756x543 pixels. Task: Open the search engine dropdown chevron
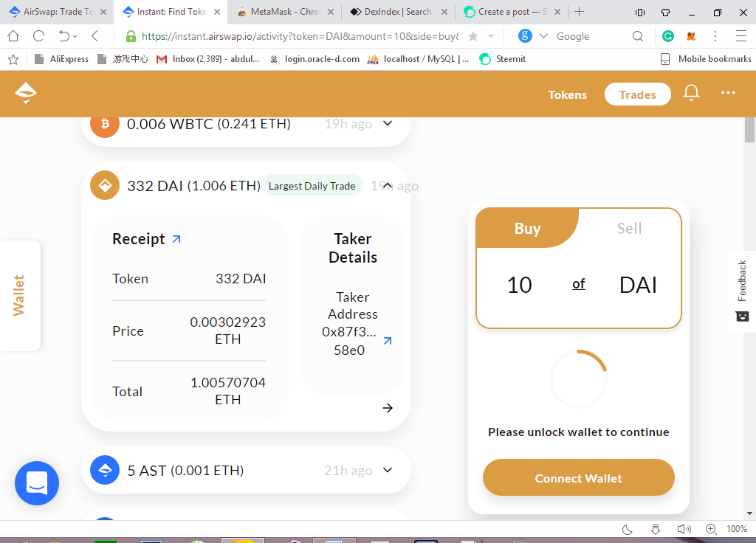click(543, 36)
